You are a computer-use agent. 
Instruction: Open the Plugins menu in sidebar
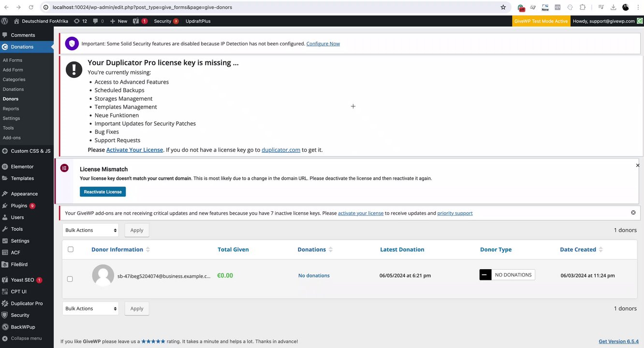click(19, 205)
